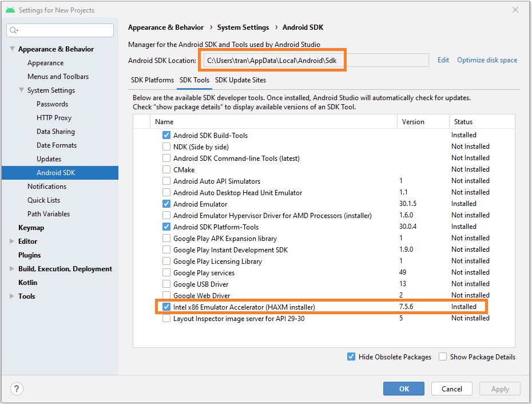Click the Name column header
Screen dimensions: 532x404
click(x=273, y=121)
